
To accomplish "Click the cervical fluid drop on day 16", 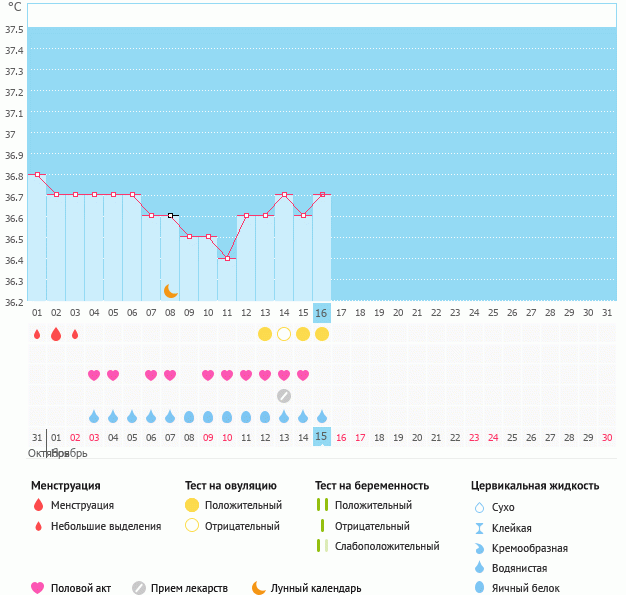I will (322, 416).
